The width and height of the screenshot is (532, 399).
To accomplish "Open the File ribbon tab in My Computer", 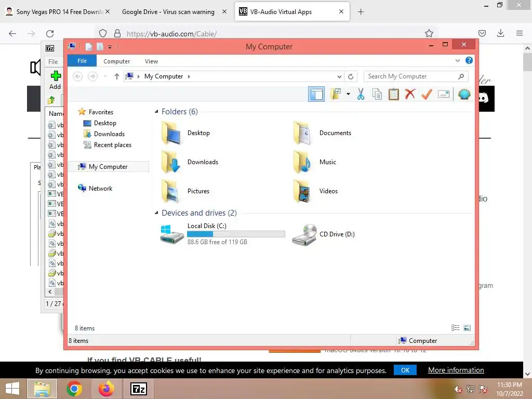I will (82, 61).
